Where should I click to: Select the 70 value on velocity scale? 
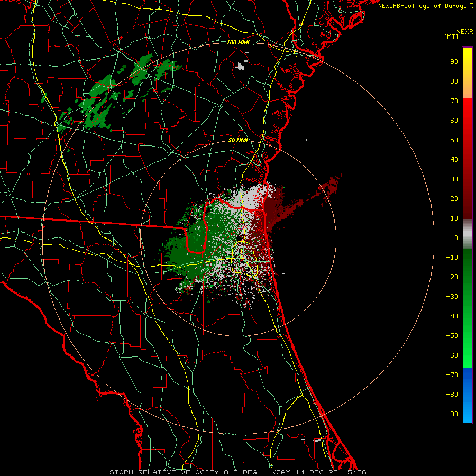(454, 101)
